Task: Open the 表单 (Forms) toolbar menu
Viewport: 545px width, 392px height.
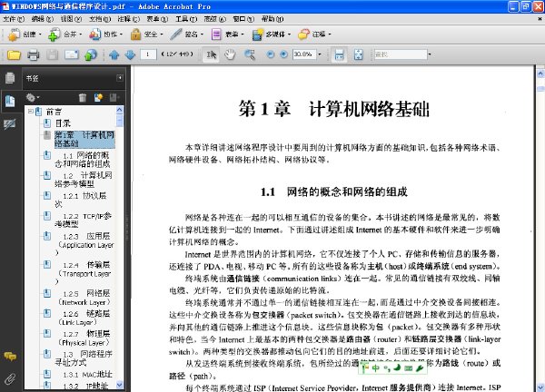Action: (x=228, y=34)
